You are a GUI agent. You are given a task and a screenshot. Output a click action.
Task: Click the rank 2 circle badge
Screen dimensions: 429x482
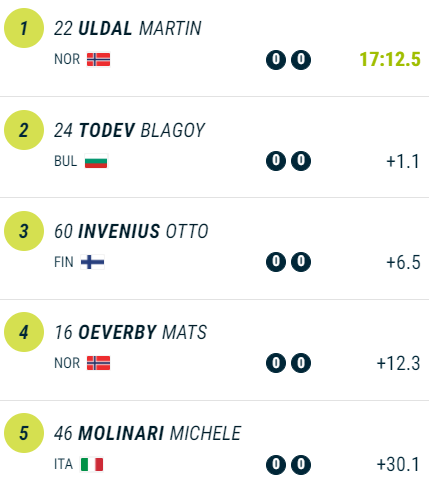click(24, 130)
